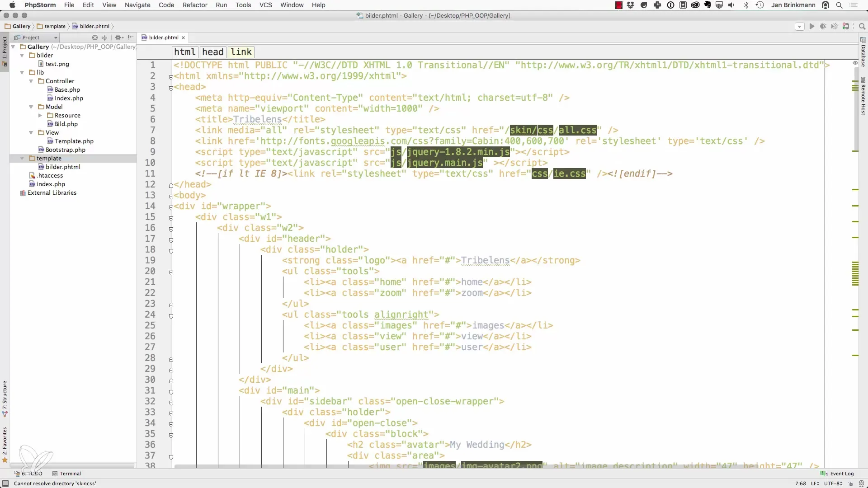Collapse the lib folder
Screen dimensions: 868x488
coord(22,72)
